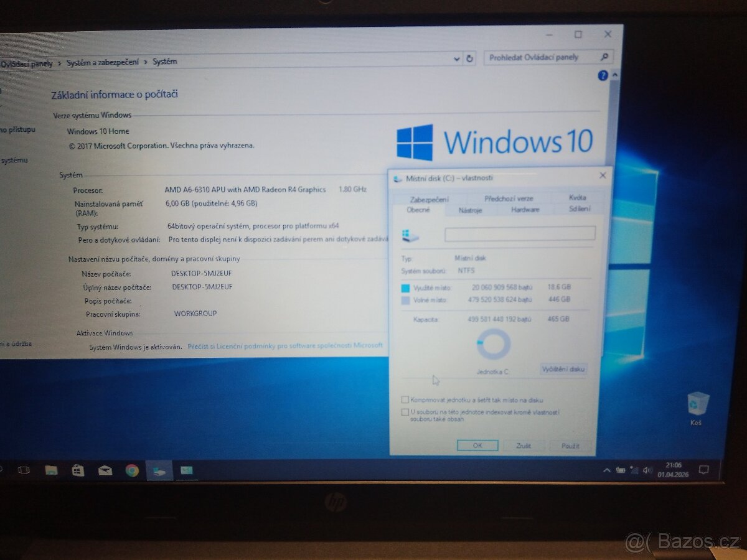The height and width of the screenshot is (560, 747).
Task: Click the 18,6 GB used space value
Action: coord(559,287)
